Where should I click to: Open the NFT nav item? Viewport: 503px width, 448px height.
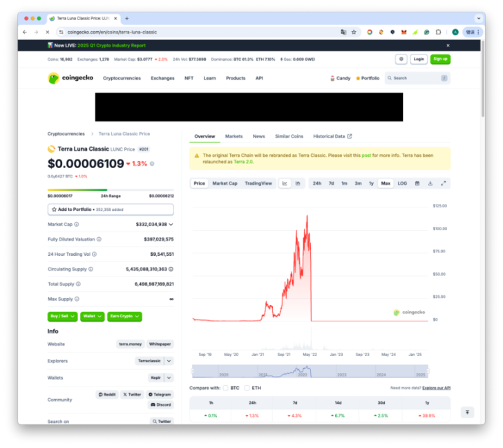click(189, 78)
